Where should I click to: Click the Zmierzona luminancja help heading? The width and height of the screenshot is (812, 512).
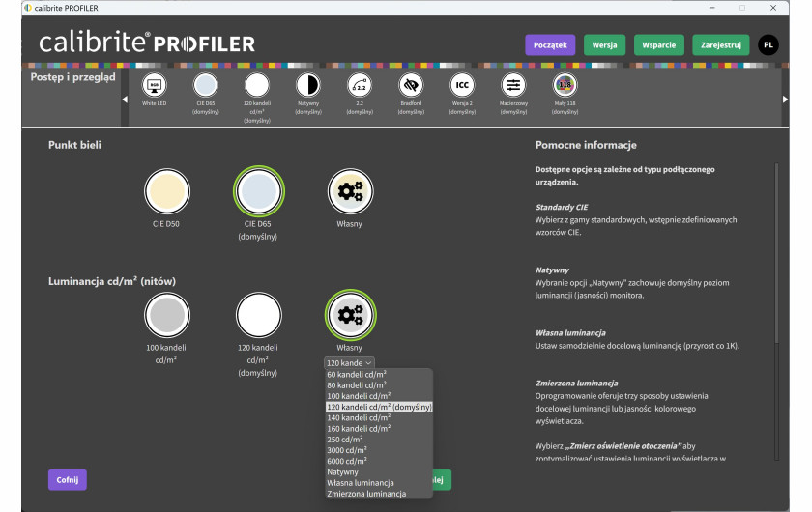pyautogui.click(x=576, y=384)
